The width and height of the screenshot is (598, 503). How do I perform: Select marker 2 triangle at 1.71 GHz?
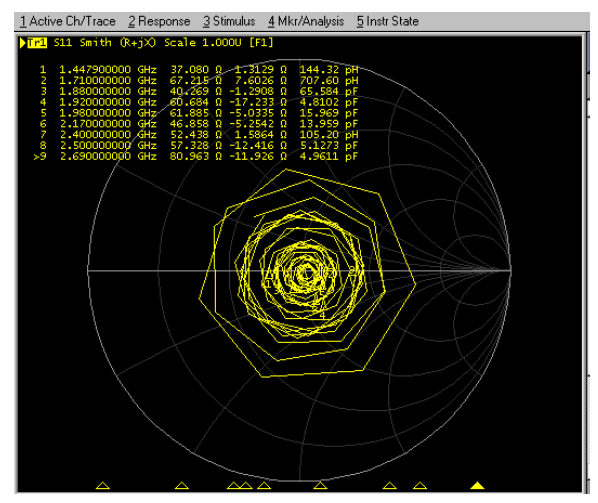(182, 485)
